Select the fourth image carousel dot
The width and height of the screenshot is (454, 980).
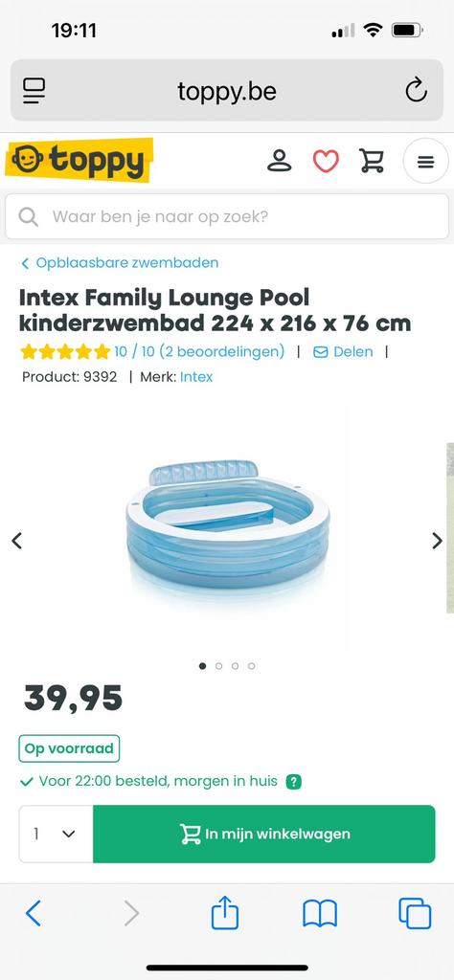[x=251, y=666]
